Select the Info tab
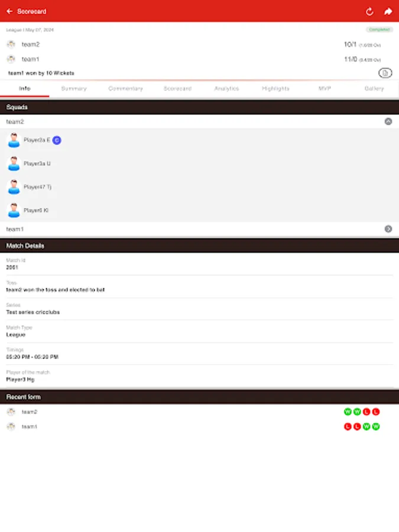399x532 pixels. 25,89
